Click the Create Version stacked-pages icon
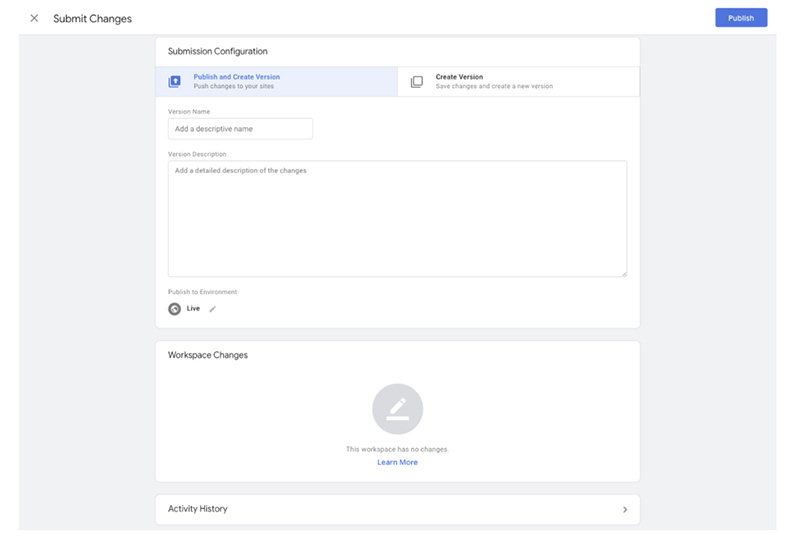This screenshot has height=549, width=800. (x=417, y=82)
